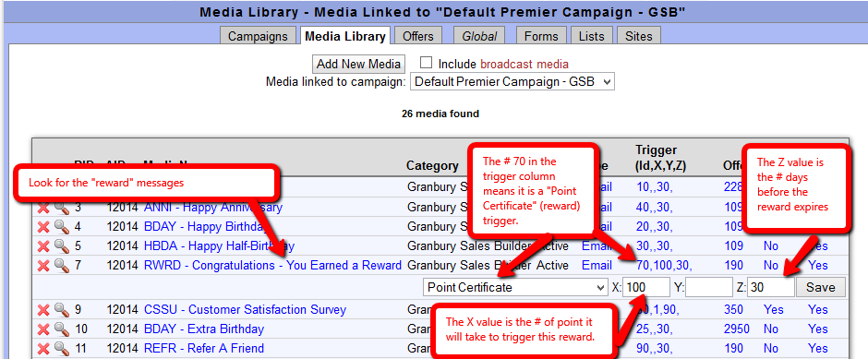Preview CSSU Customer Satisfaction Survey media
868x359 pixels.
coord(61,310)
